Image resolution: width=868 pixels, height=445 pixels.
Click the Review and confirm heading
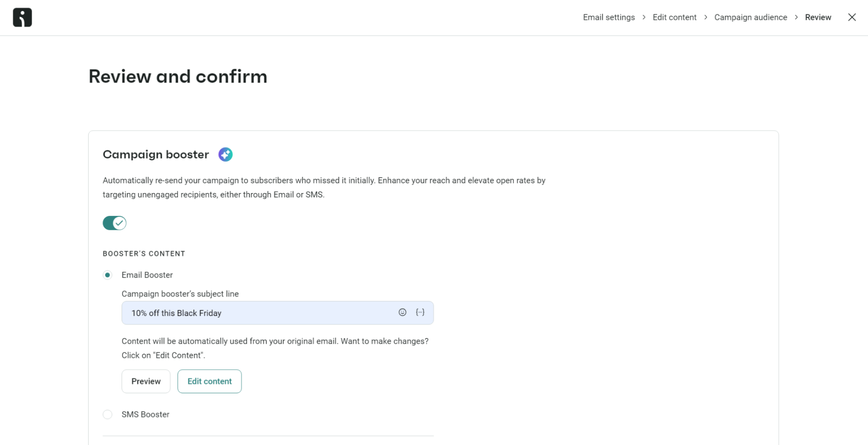[x=178, y=76]
